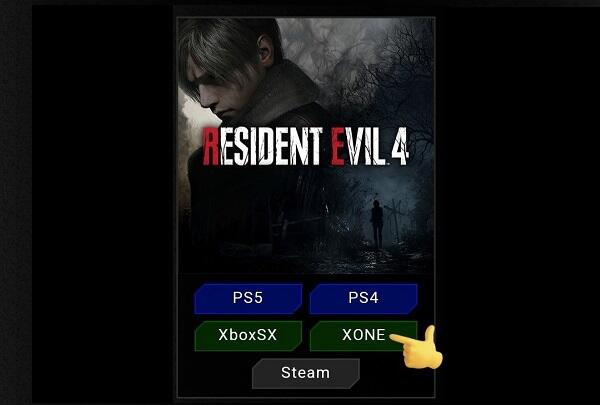Pick the XboxSX platform option

248,336
